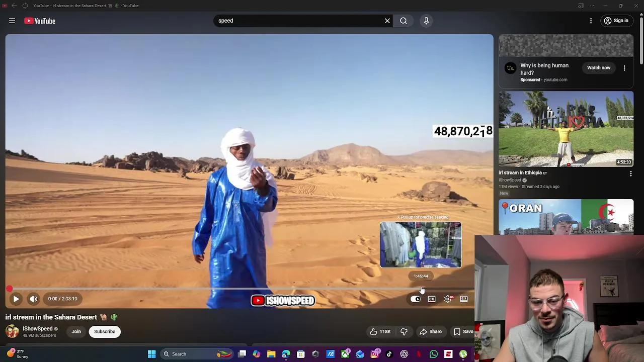Enable closed captions with the CC icon
The image size is (644, 362).
431,299
